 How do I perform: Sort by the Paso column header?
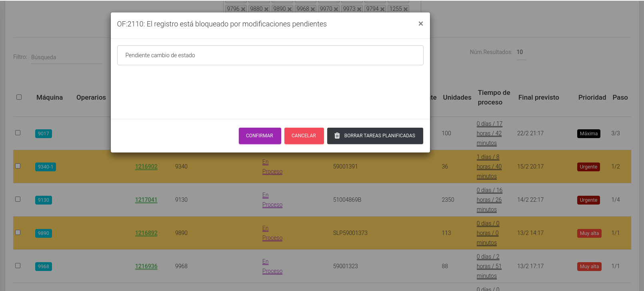point(620,97)
